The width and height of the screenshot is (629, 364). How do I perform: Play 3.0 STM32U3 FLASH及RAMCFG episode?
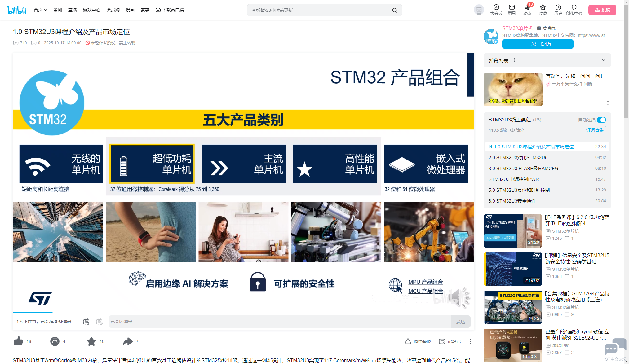[x=547, y=168]
